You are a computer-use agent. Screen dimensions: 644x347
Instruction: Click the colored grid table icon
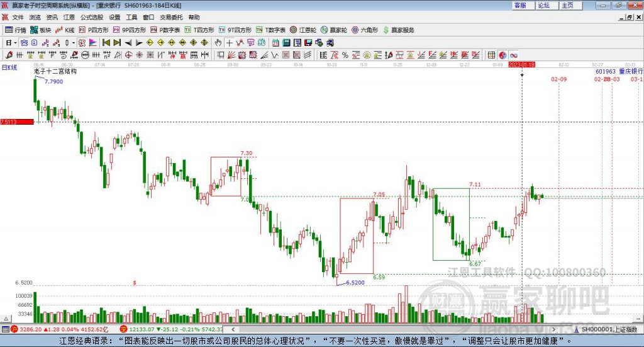pos(491,55)
